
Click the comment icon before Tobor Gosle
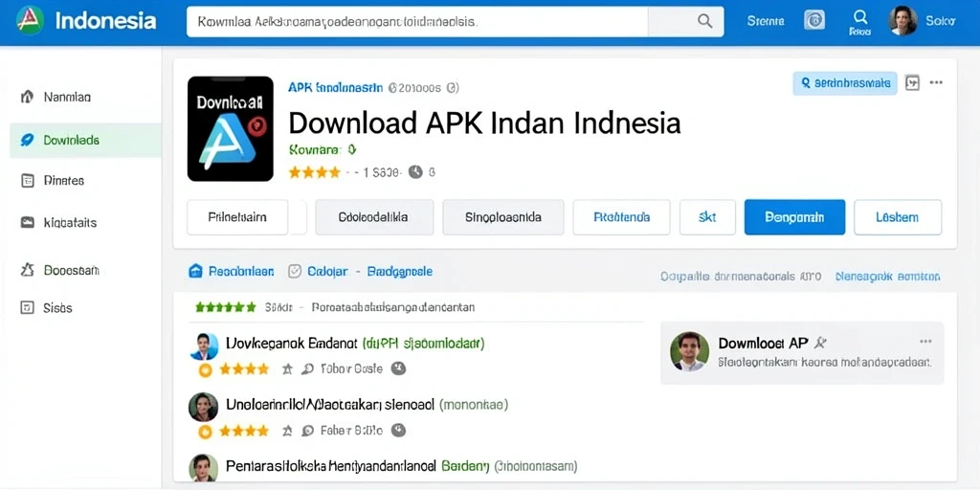click(x=307, y=369)
